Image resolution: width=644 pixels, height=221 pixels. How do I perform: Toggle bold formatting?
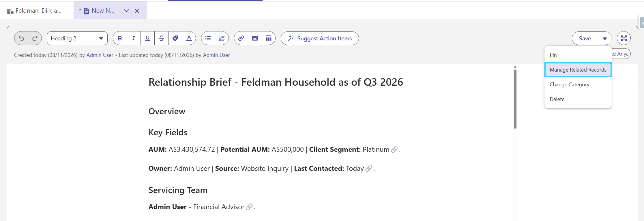(120, 38)
